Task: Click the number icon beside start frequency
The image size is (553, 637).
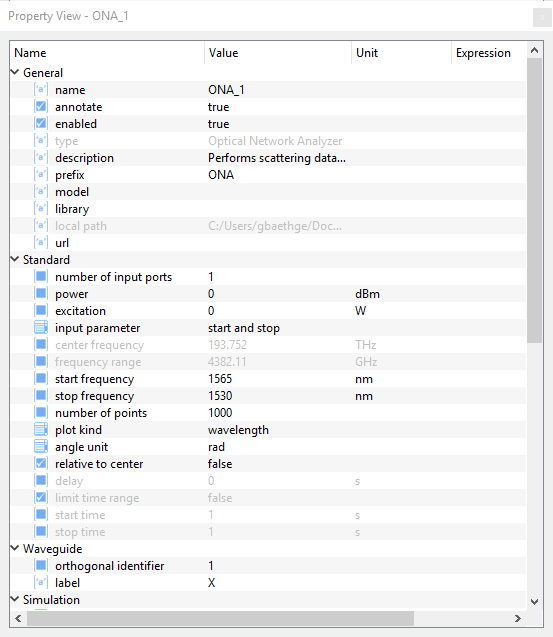Action: (41, 378)
